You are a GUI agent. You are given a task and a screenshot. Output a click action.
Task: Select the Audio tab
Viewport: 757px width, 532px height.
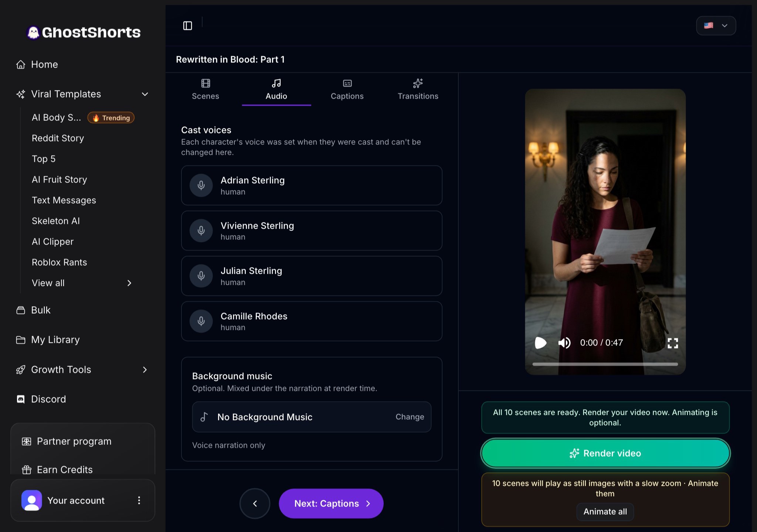point(276,89)
